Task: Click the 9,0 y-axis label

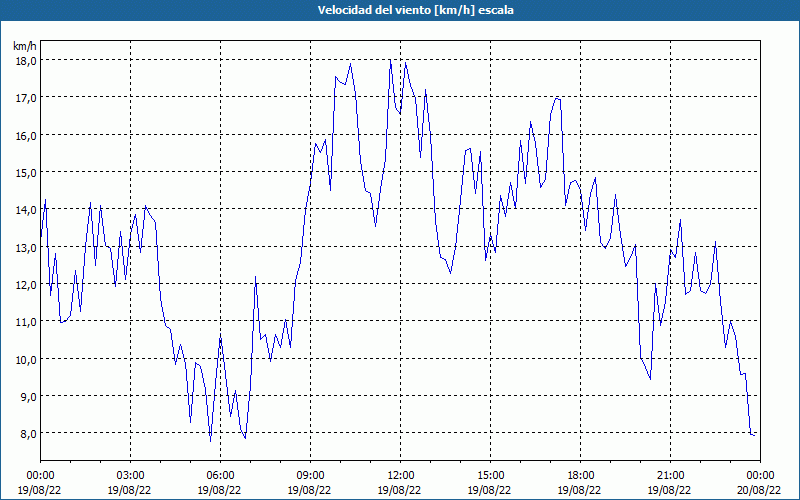Action: [28, 396]
